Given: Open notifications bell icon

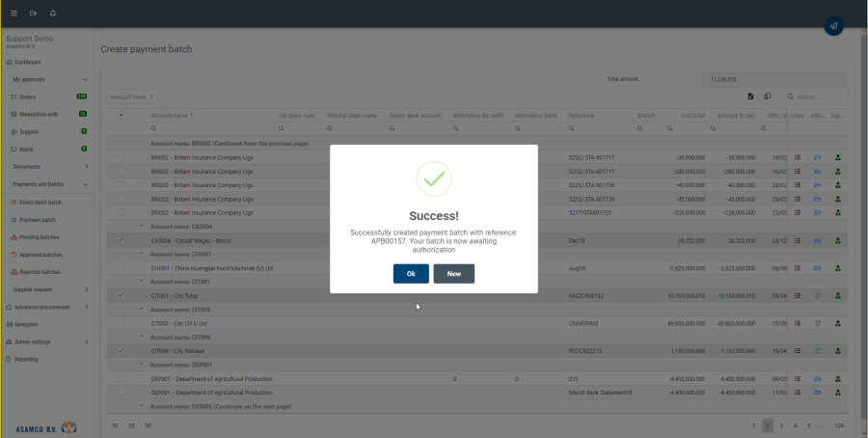Looking at the screenshot, I should [52, 14].
